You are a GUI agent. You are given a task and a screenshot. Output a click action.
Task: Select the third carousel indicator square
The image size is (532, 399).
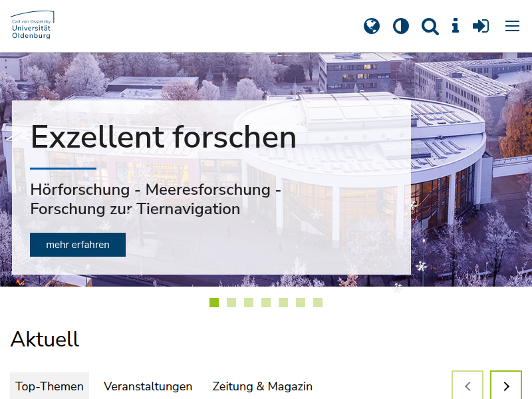pos(249,303)
